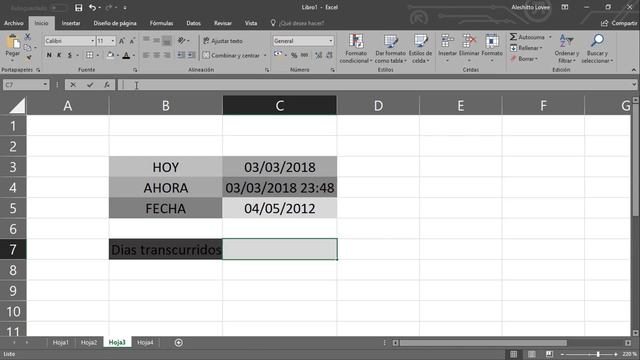Toggle Ajustar texto wrap text
The height and width of the screenshot is (360, 640).
point(223,41)
